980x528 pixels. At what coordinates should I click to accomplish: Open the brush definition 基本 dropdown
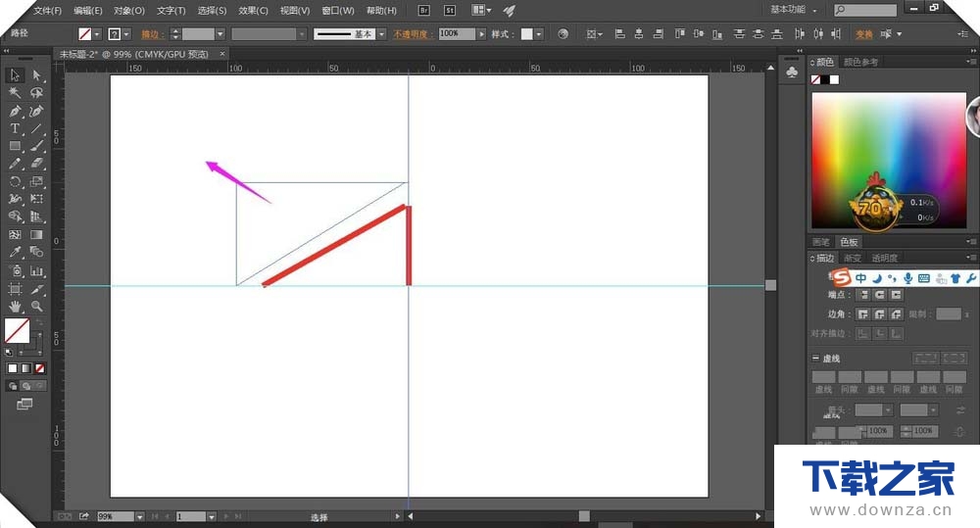coord(381,34)
